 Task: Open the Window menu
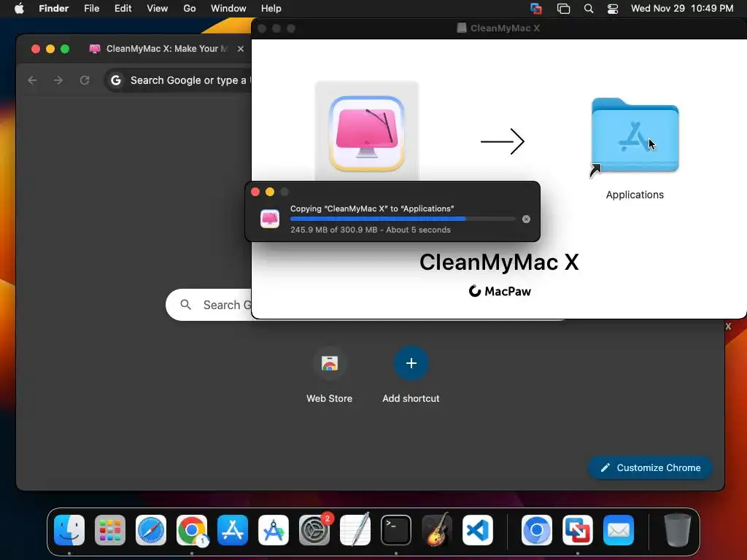[x=228, y=9]
